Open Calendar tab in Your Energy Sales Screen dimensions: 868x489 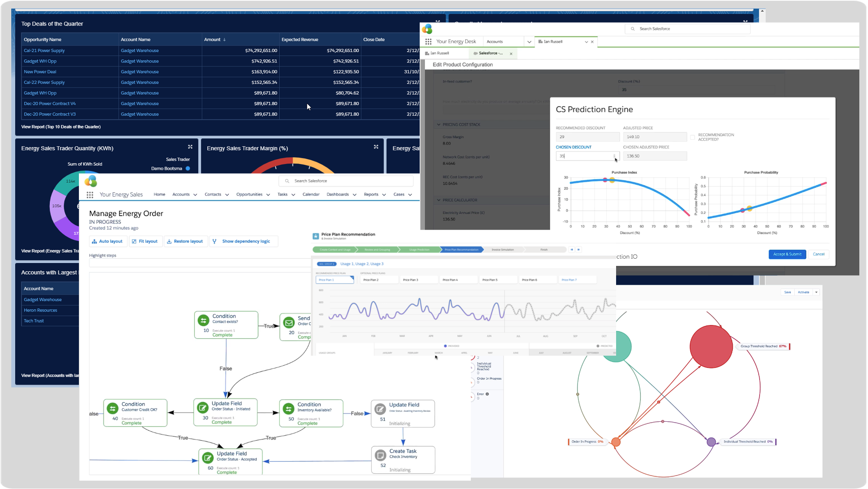pyautogui.click(x=311, y=194)
